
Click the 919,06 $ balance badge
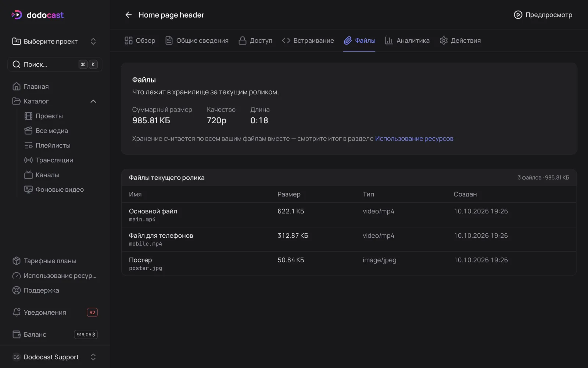coord(86,335)
